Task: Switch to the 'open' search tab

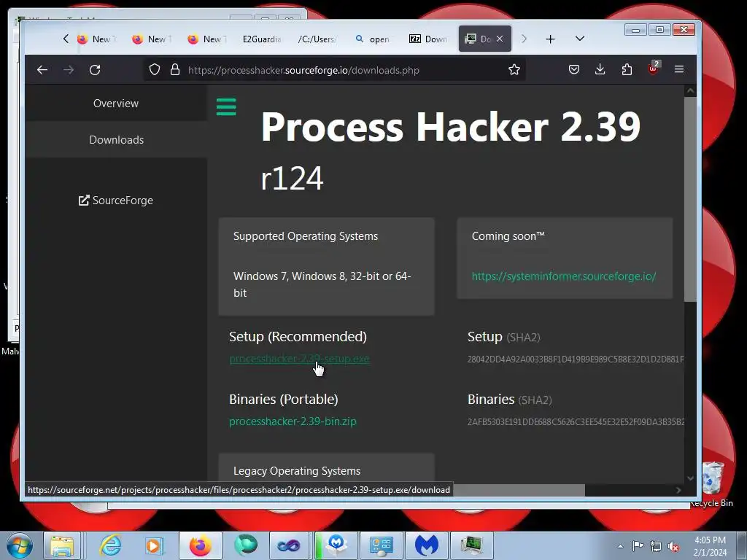Action: pyautogui.click(x=373, y=39)
